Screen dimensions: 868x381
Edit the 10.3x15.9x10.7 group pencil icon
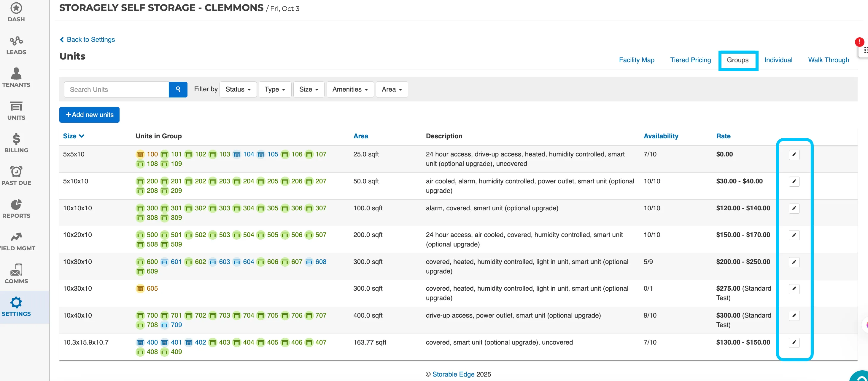click(794, 342)
